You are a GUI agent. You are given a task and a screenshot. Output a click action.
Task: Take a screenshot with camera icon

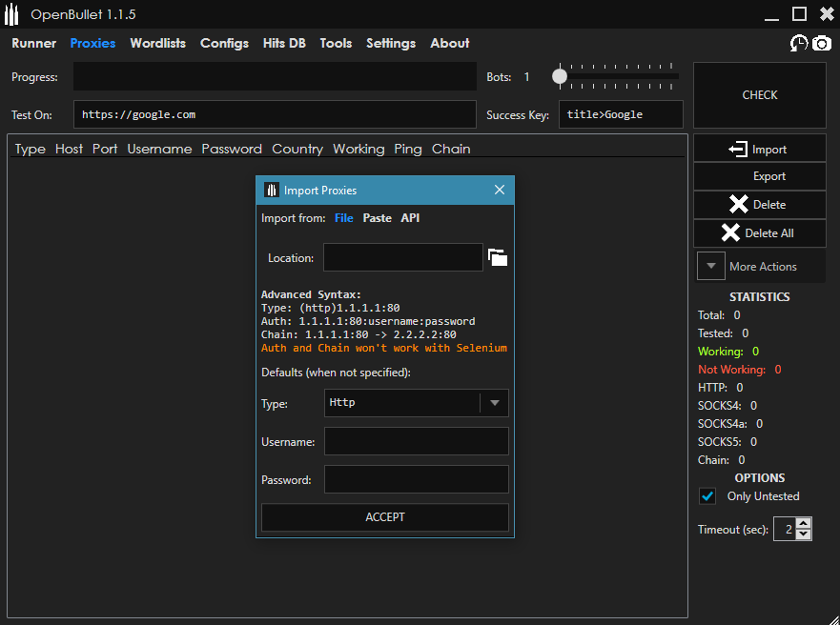[822, 43]
